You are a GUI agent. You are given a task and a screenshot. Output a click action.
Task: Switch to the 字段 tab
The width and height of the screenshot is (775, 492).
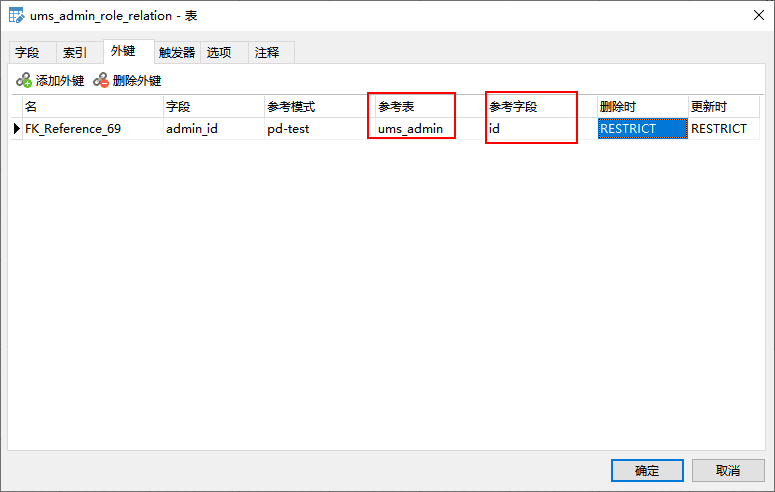[33, 52]
